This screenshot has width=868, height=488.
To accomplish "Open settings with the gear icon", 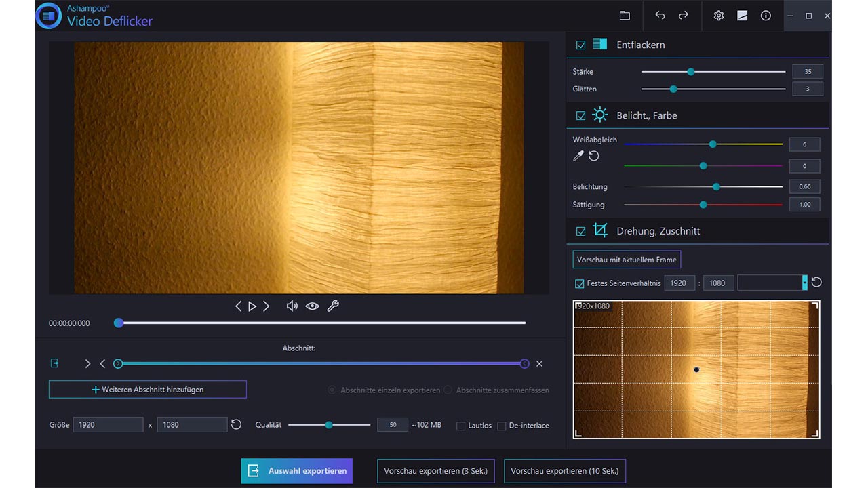I will click(719, 16).
